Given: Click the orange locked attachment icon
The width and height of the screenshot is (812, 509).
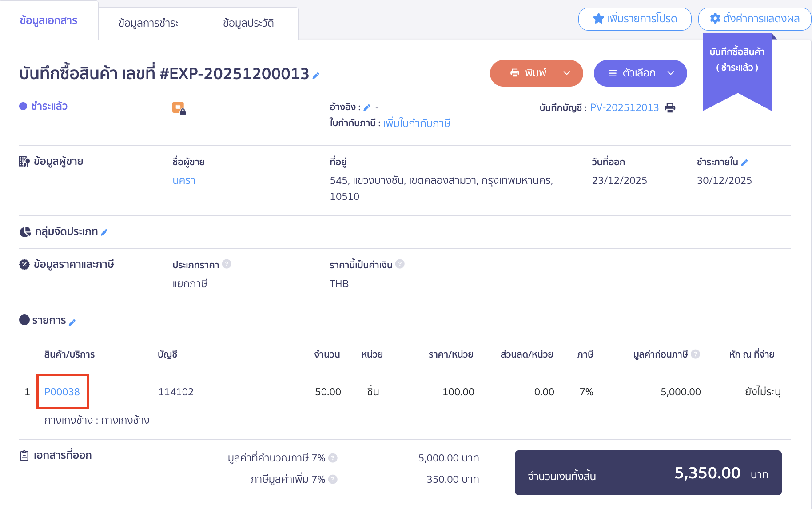Looking at the screenshot, I should pos(179,108).
